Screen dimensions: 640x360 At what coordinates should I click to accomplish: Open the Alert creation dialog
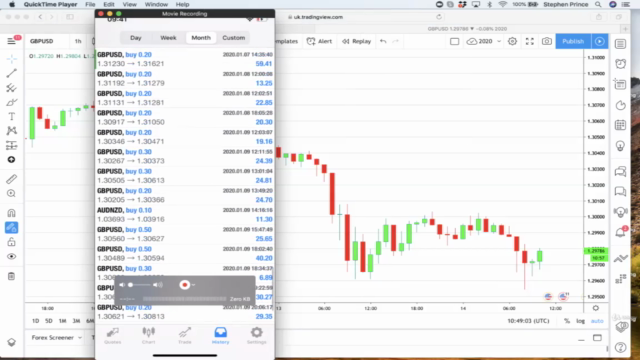pyautogui.click(x=319, y=41)
